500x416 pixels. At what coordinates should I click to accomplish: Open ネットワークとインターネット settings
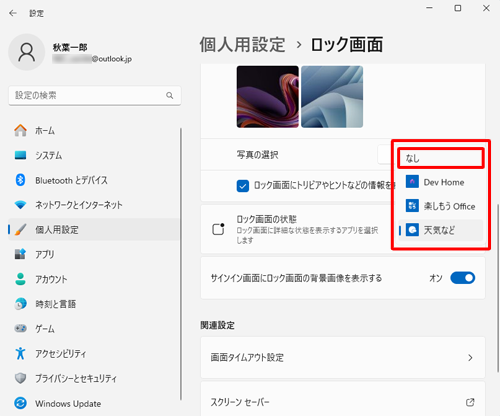(x=94, y=205)
